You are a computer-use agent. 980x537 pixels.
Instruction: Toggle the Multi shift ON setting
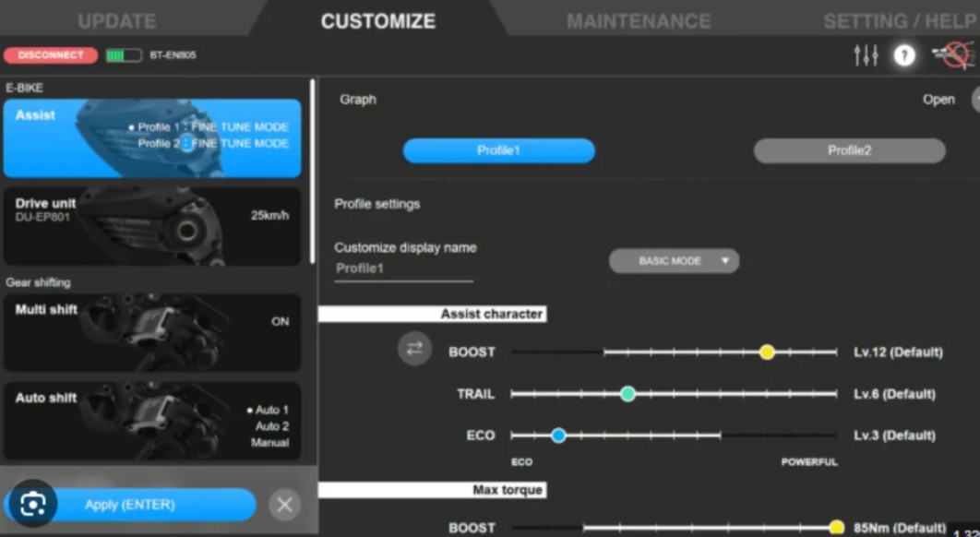pos(280,322)
